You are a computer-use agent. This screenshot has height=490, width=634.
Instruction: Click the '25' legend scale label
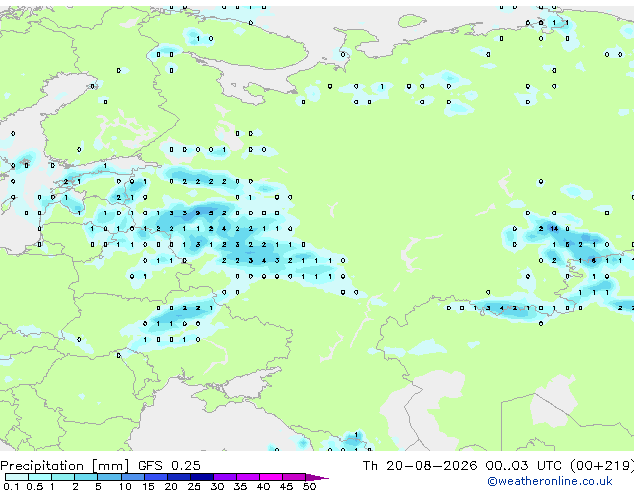point(194,486)
